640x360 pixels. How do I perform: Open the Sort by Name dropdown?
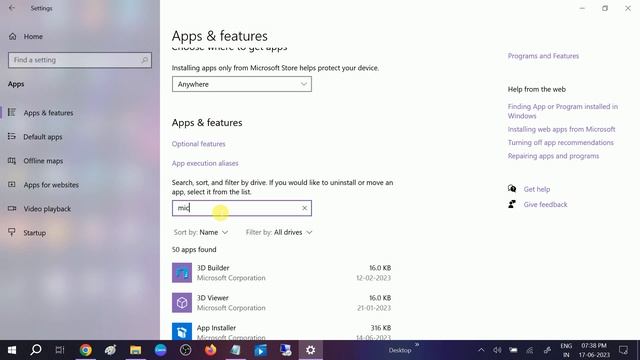click(x=201, y=232)
